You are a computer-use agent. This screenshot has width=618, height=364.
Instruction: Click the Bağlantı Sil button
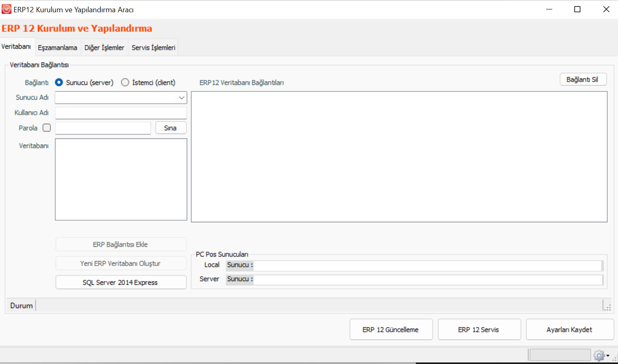[x=582, y=79]
